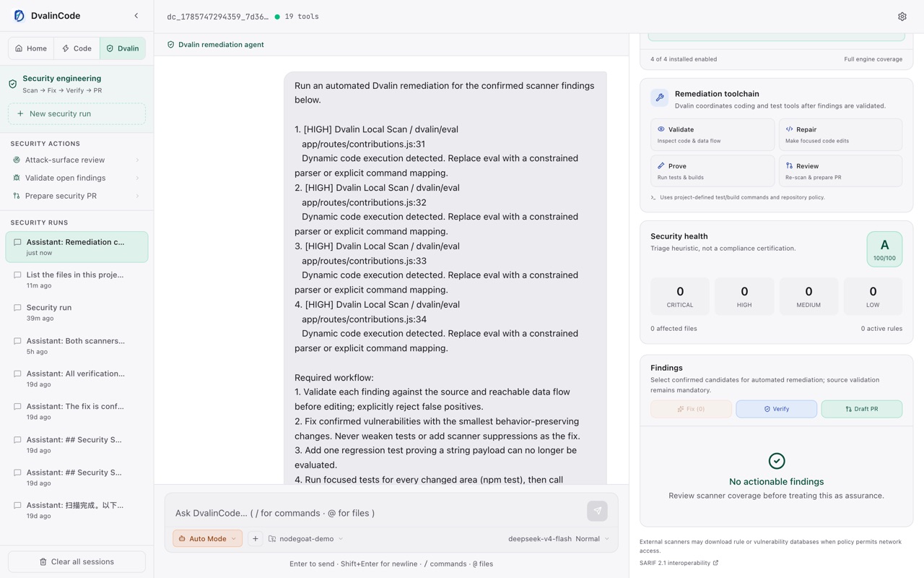Click the No actionable findings checkmark icon

777,461
